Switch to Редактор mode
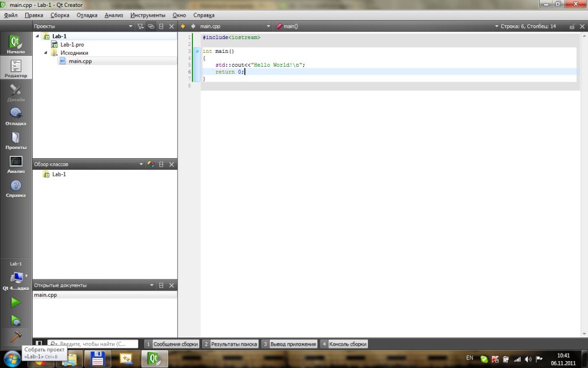Image resolution: width=588 pixels, height=368 pixels. tap(16, 68)
